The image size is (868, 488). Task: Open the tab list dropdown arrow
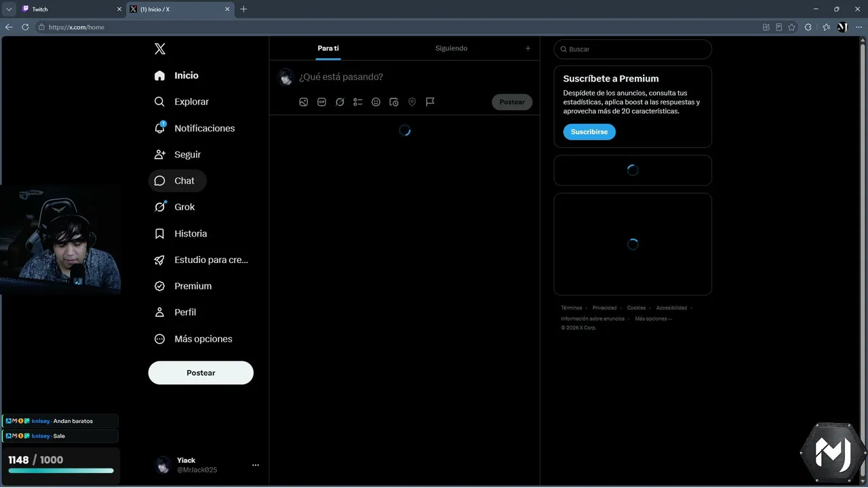pyautogui.click(x=9, y=9)
